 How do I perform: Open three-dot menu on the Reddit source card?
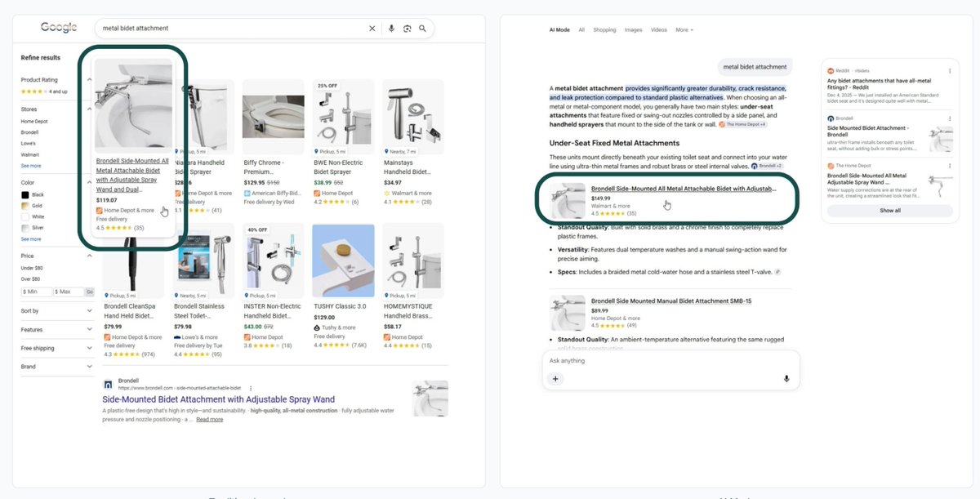click(950, 71)
